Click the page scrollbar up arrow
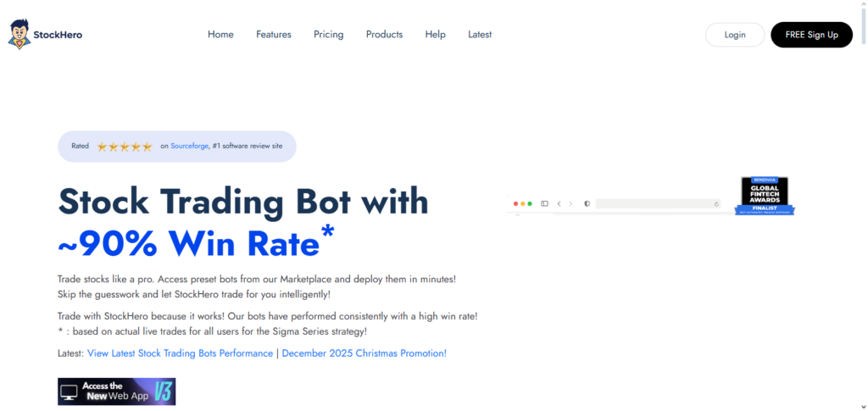This screenshot has height=411, width=868. 863,4
